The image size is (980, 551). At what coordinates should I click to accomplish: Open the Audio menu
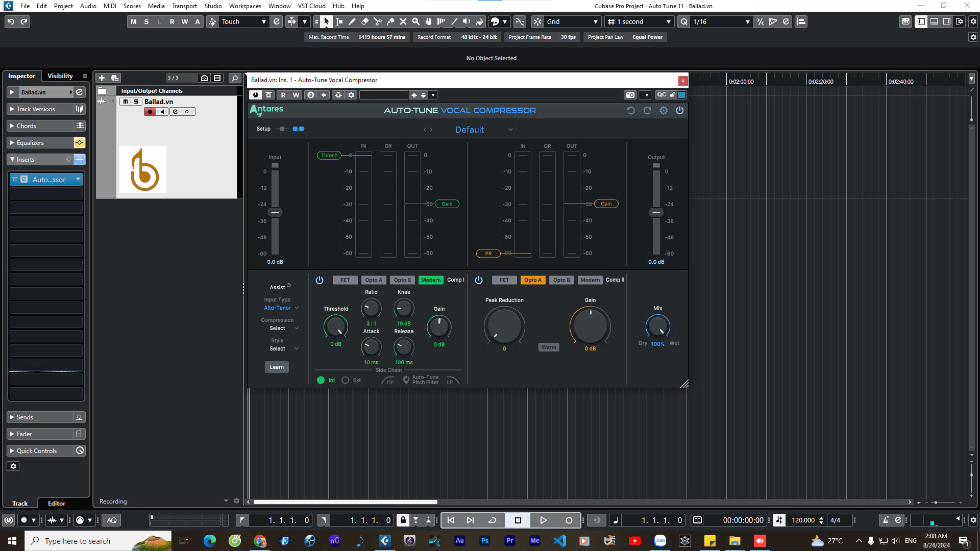(88, 6)
